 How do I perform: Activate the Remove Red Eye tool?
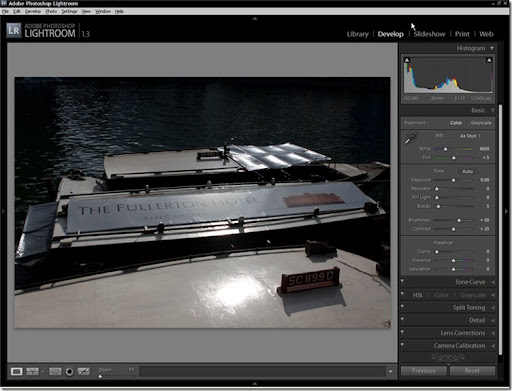tap(69, 371)
